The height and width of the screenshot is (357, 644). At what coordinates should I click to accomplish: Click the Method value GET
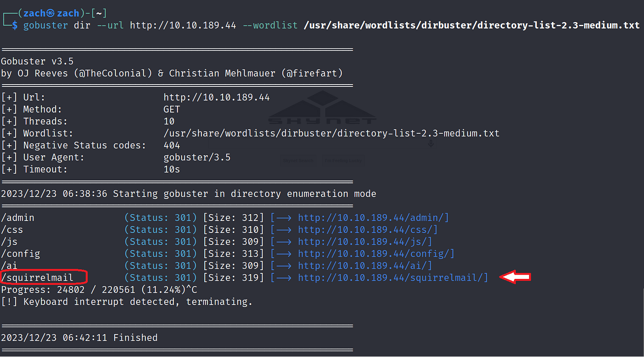172,109
